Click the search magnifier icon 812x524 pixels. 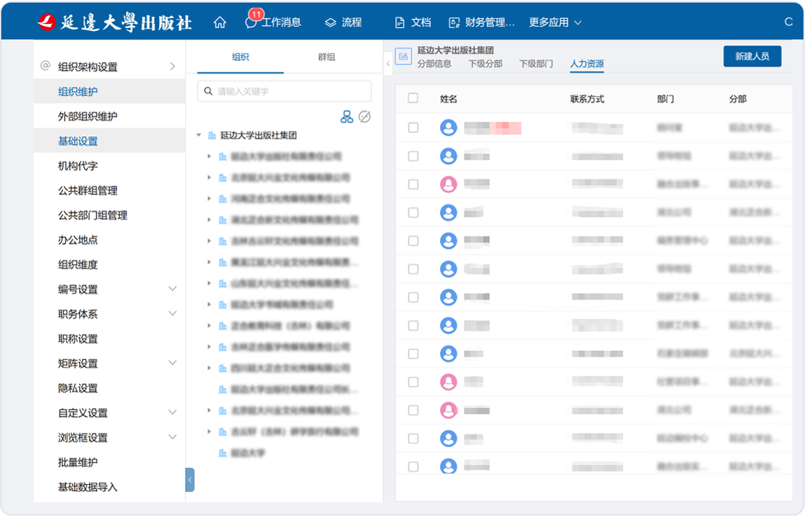point(208,91)
